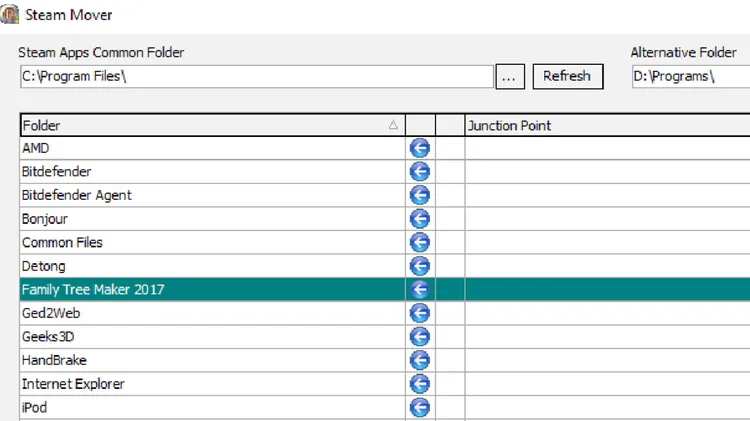The image size is (750, 421).
Task: Sort list by the Folder column header
Action: coord(213,125)
